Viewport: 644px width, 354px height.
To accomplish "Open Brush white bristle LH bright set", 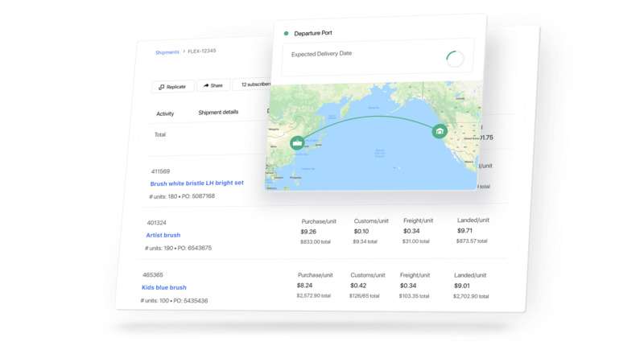I will [196, 183].
